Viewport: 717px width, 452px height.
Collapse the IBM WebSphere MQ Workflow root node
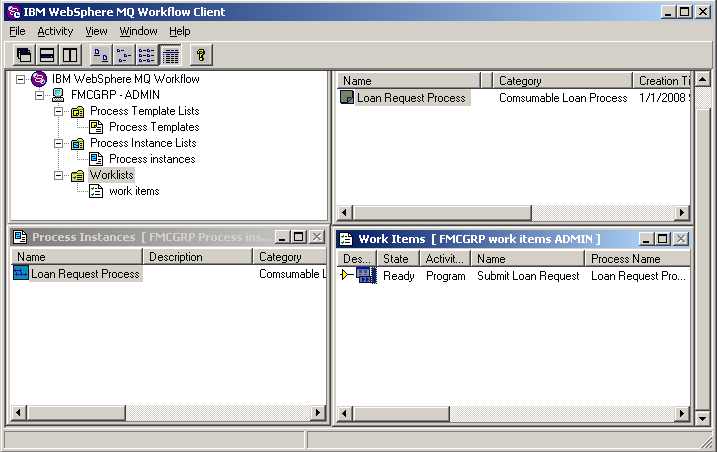click(x=21, y=80)
